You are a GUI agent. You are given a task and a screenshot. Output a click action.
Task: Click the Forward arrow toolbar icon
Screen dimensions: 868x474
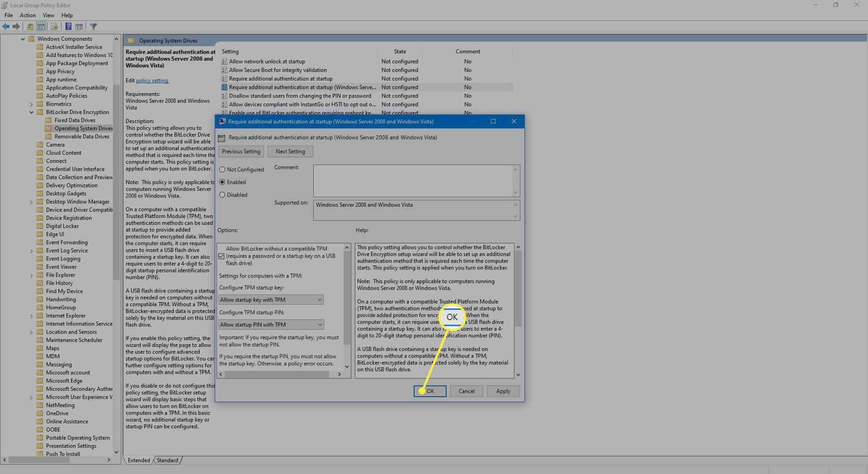tap(16, 27)
